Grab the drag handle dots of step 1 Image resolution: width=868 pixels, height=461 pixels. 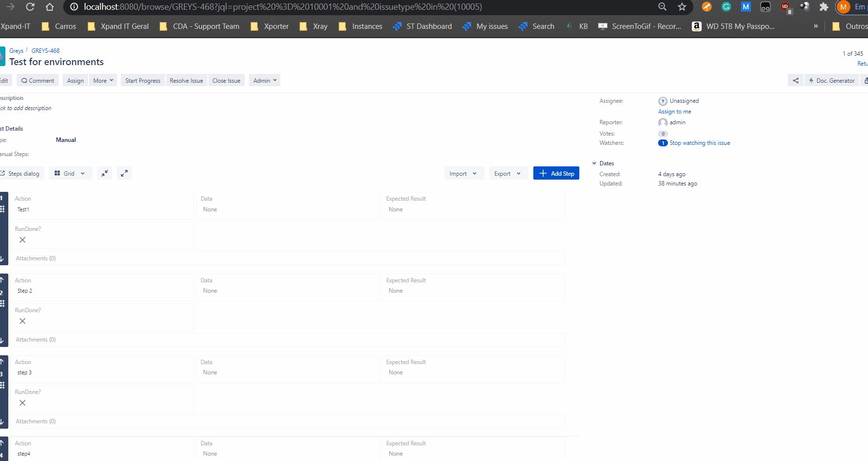point(2,209)
